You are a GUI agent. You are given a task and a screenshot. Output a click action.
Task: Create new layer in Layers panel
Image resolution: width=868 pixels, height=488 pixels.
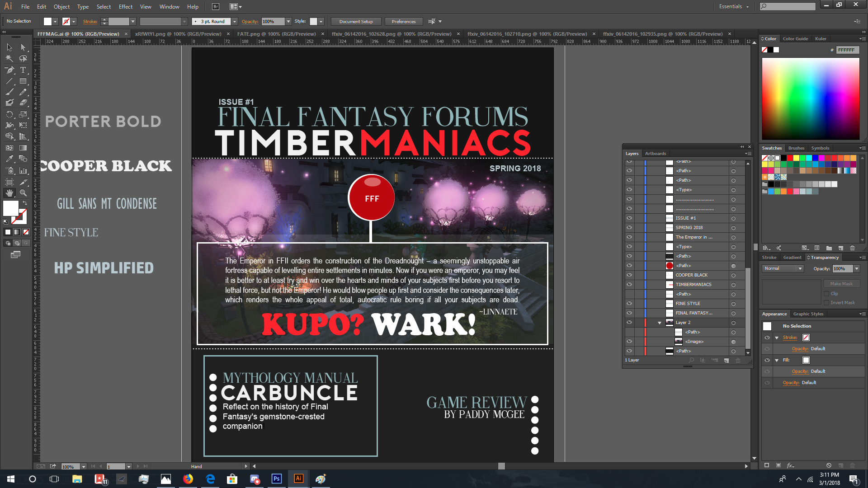(x=726, y=361)
